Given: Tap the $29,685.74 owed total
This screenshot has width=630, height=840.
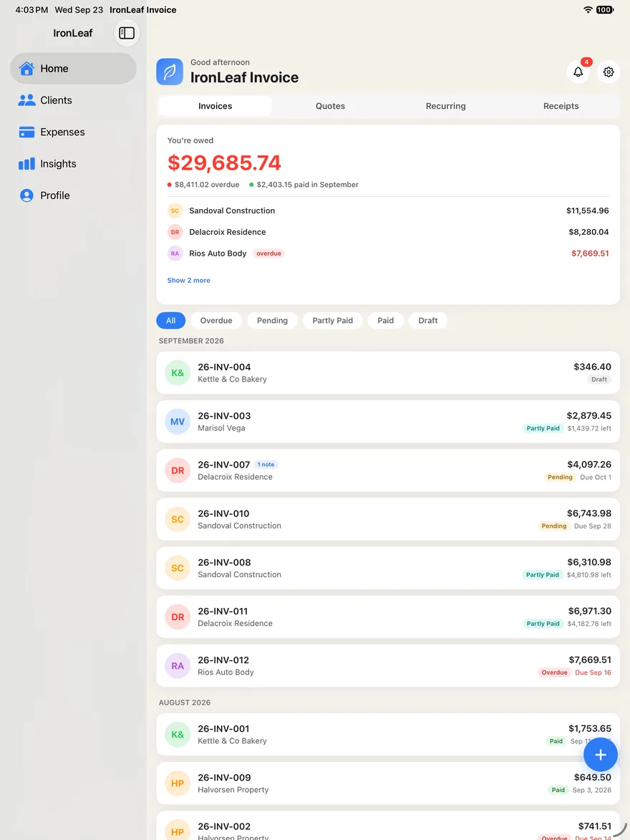Looking at the screenshot, I should [x=224, y=163].
